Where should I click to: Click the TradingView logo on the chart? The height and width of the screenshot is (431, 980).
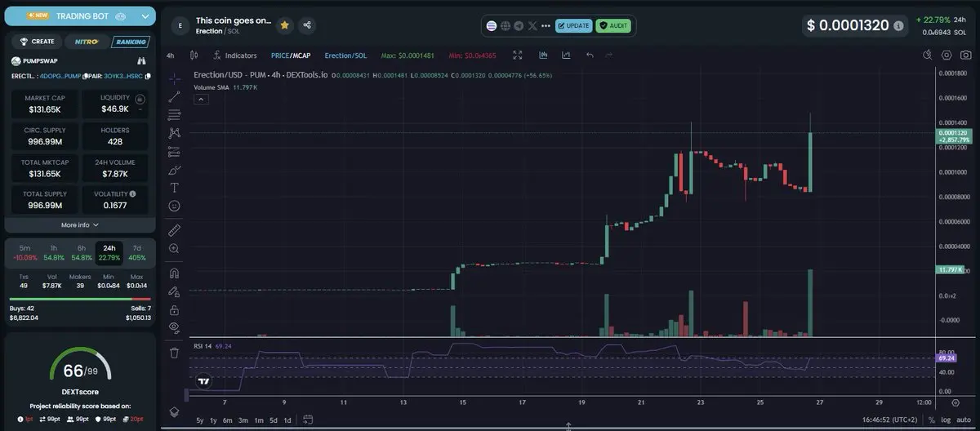click(x=204, y=380)
